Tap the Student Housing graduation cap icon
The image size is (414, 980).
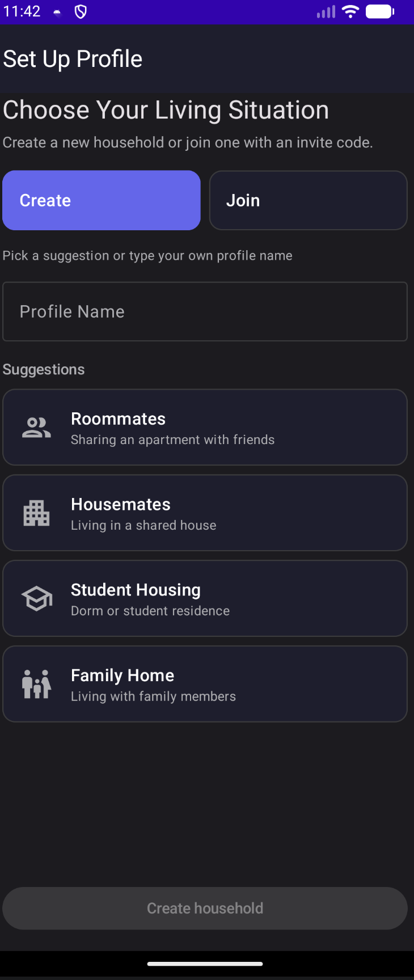[x=36, y=599]
